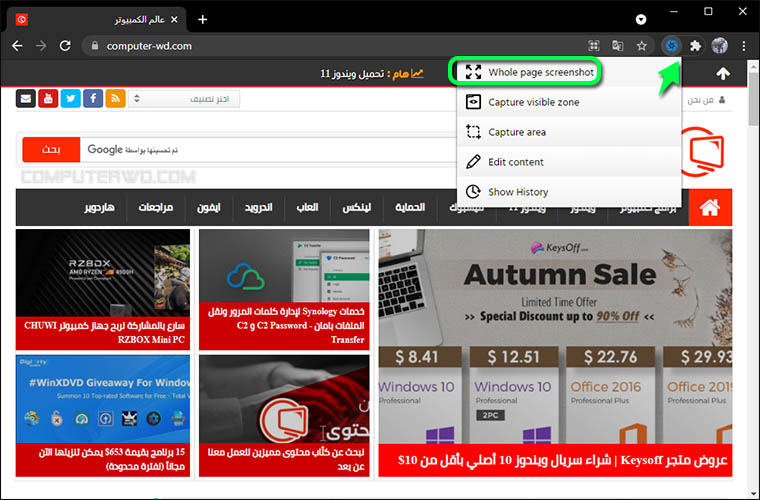
Task: Open the YouTube social icon
Action: 48,98
